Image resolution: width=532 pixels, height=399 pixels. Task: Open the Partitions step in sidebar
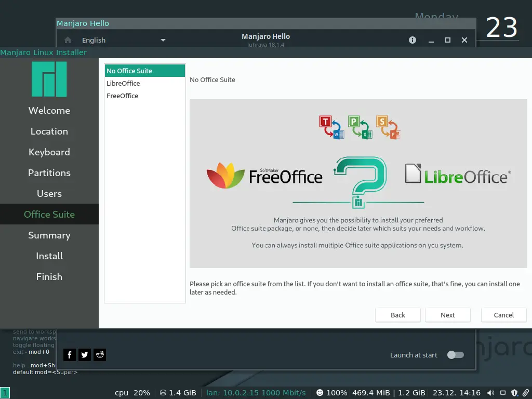coord(49,172)
